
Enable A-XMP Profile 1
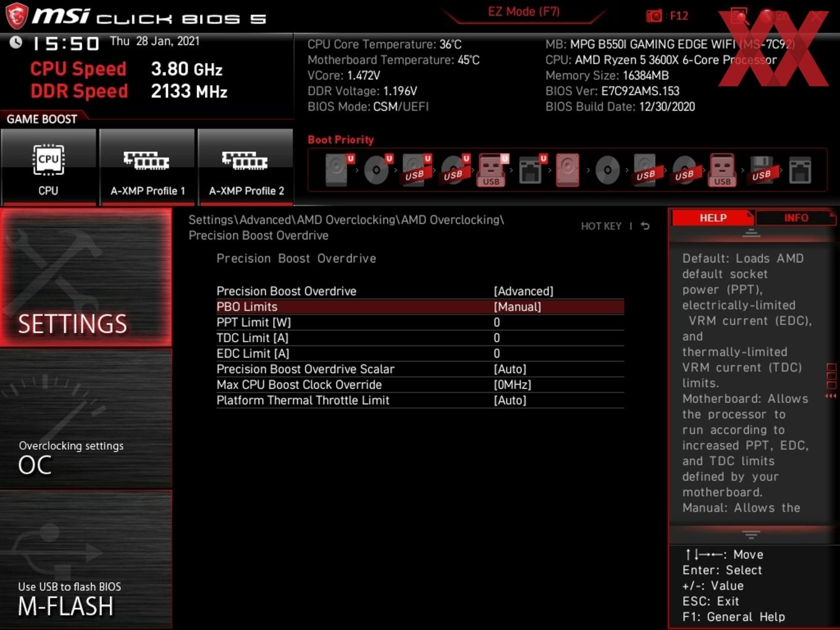147,167
